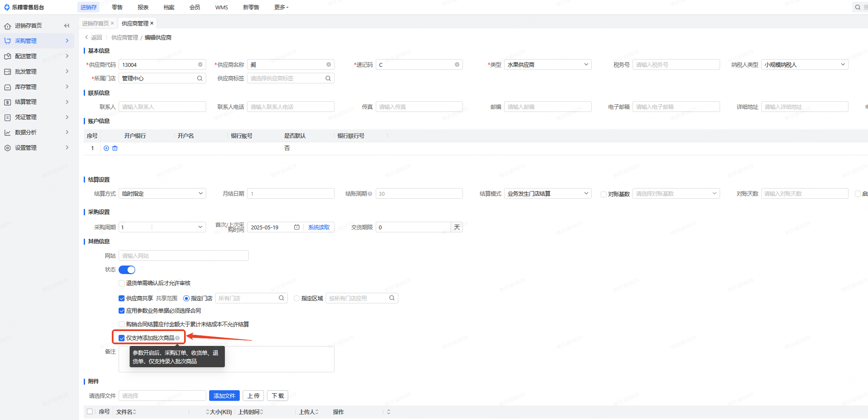Click search icon in 指定门店 field
This screenshot has width=868, height=420.
(281, 298)
